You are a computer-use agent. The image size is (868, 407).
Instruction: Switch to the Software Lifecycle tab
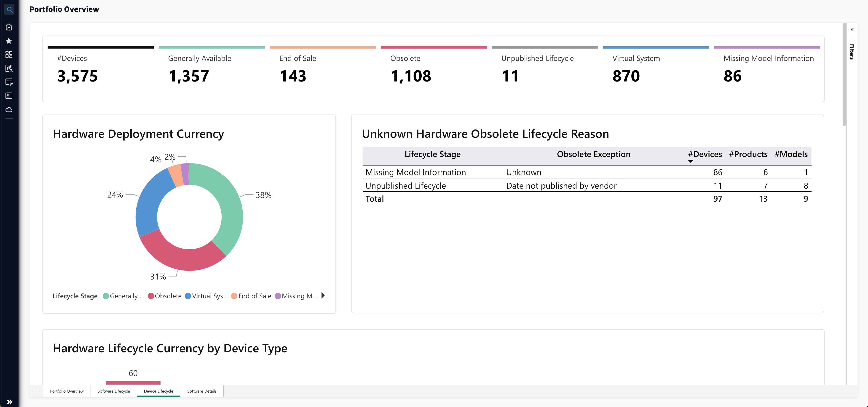(x=114, y=391)
